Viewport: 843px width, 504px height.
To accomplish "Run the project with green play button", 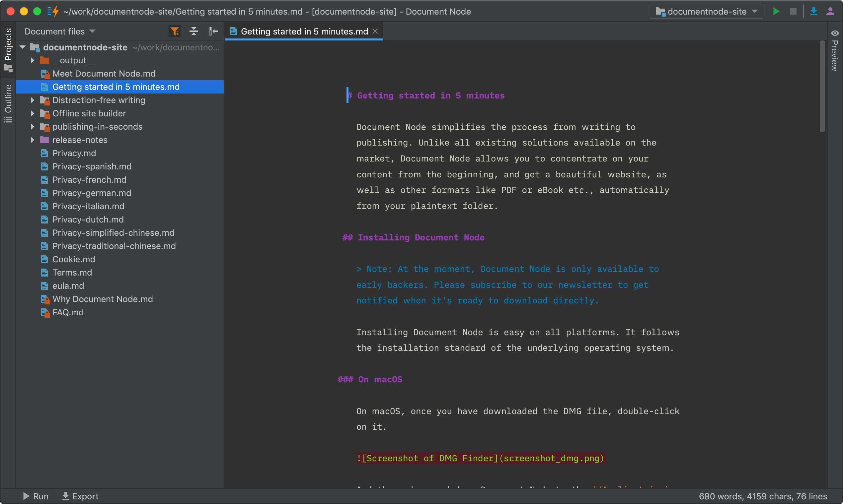I will [776, 12].
